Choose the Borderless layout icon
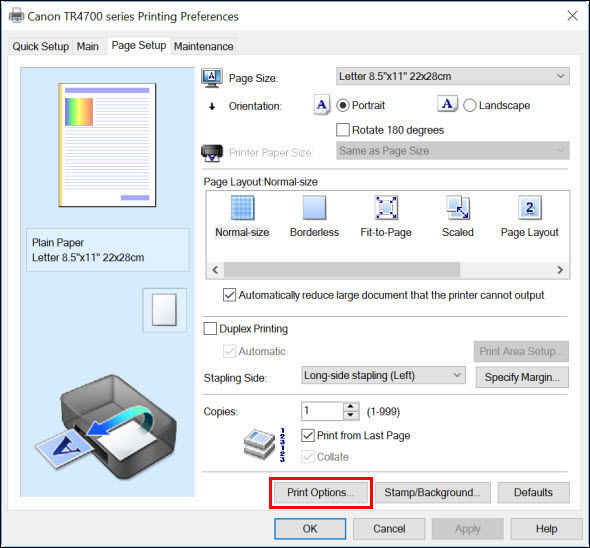 [x=314, y=207]
